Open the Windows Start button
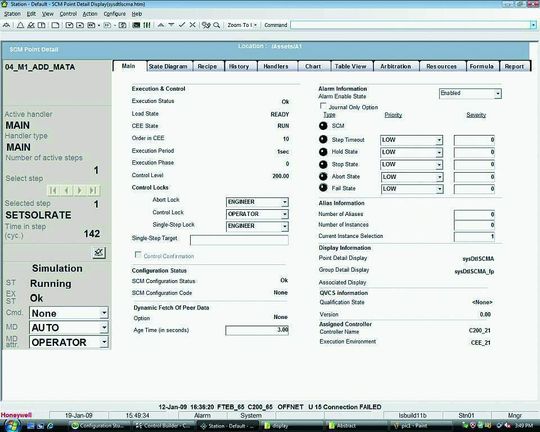 pos(12,425)
